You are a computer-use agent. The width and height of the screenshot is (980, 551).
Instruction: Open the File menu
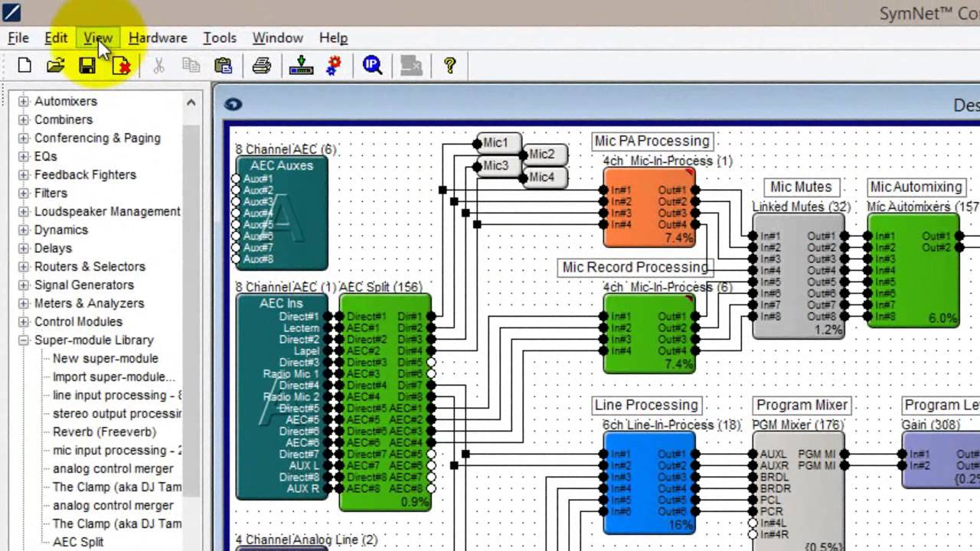click(18, 37)
